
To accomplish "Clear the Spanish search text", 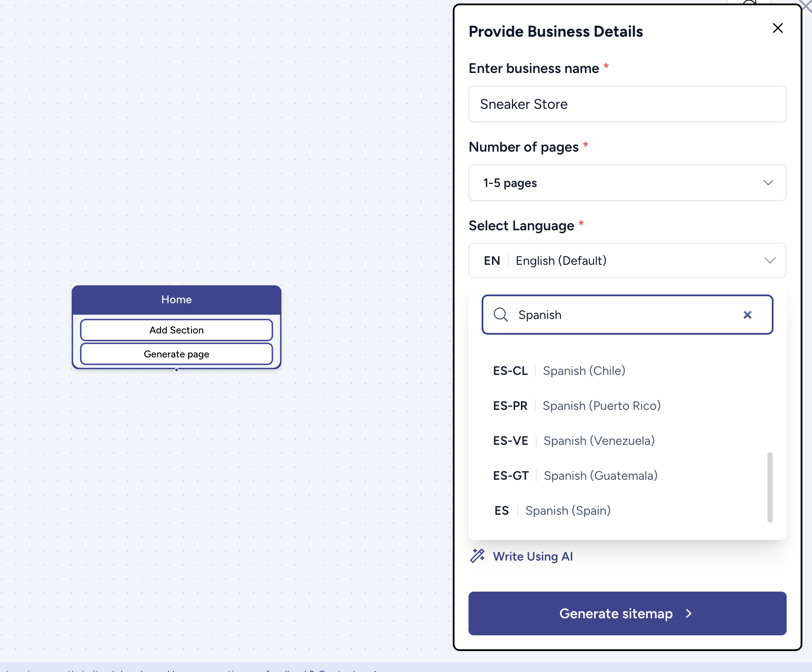I will pos(747,315).
